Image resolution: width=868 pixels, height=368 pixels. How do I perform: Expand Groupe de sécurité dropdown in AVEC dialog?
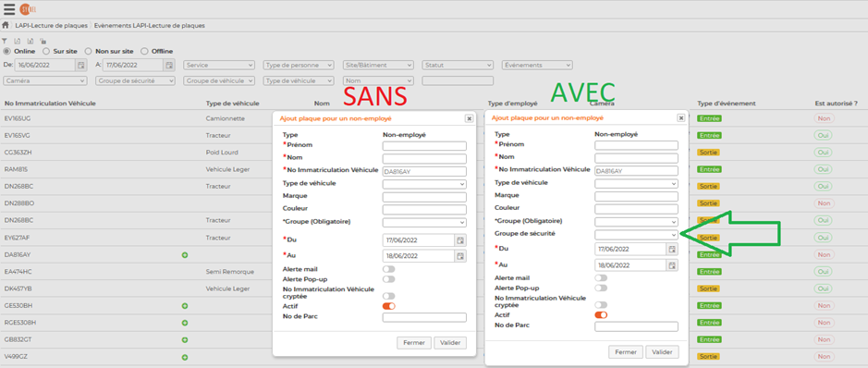pyautogui.click(x=636, y=235)
